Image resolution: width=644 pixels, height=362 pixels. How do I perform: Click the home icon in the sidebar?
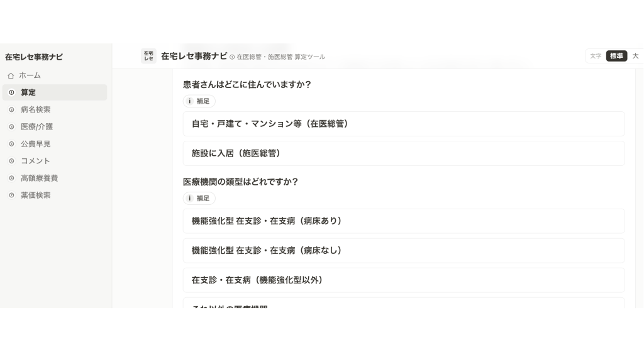pos(11,75)
